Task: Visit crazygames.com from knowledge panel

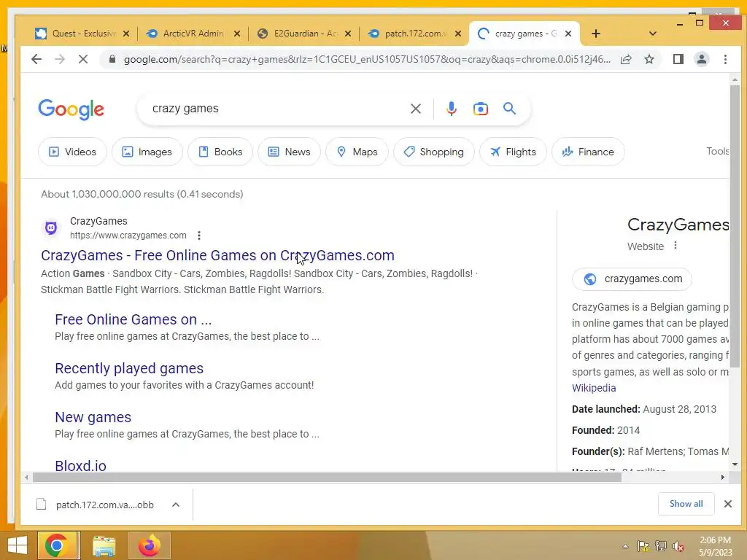Action: [x=632, y=279]
